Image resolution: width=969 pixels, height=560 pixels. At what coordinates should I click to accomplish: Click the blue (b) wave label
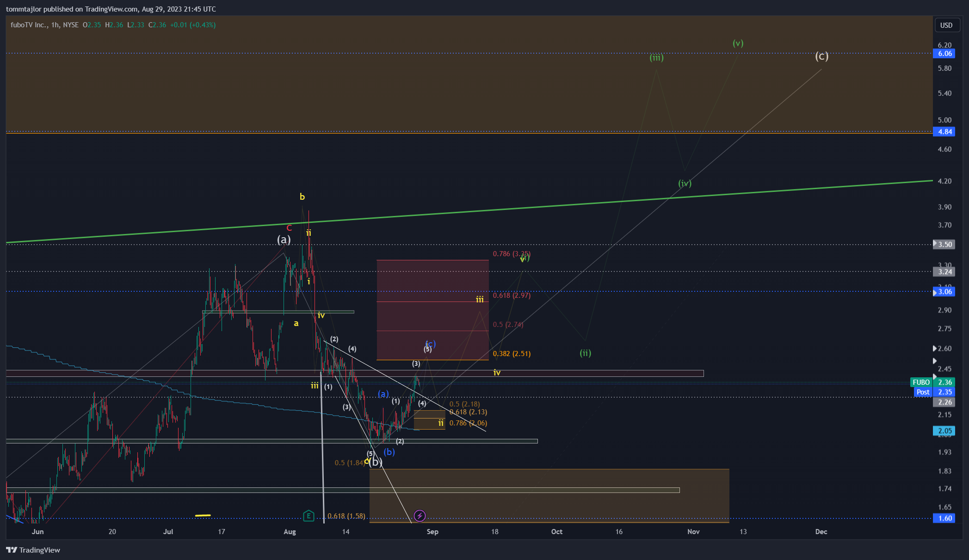tap(389, 452)
